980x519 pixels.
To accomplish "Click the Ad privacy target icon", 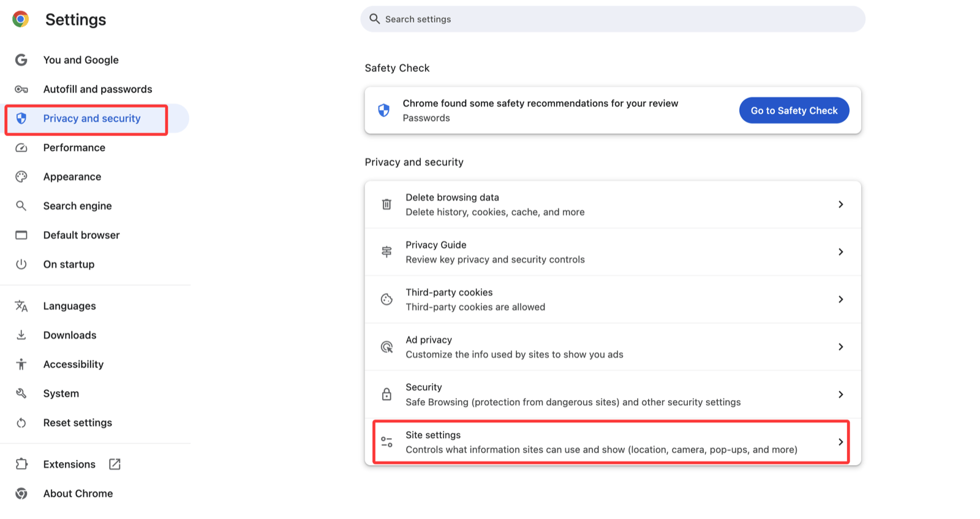I will 386,347.
